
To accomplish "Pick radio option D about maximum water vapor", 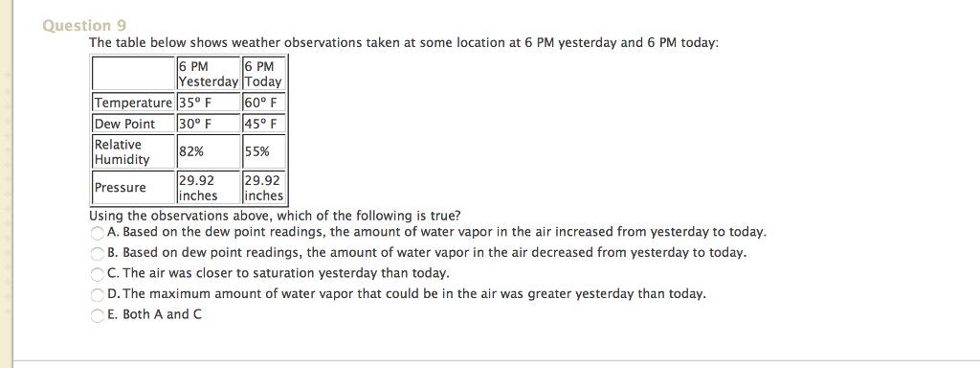I will click(97, 295).
